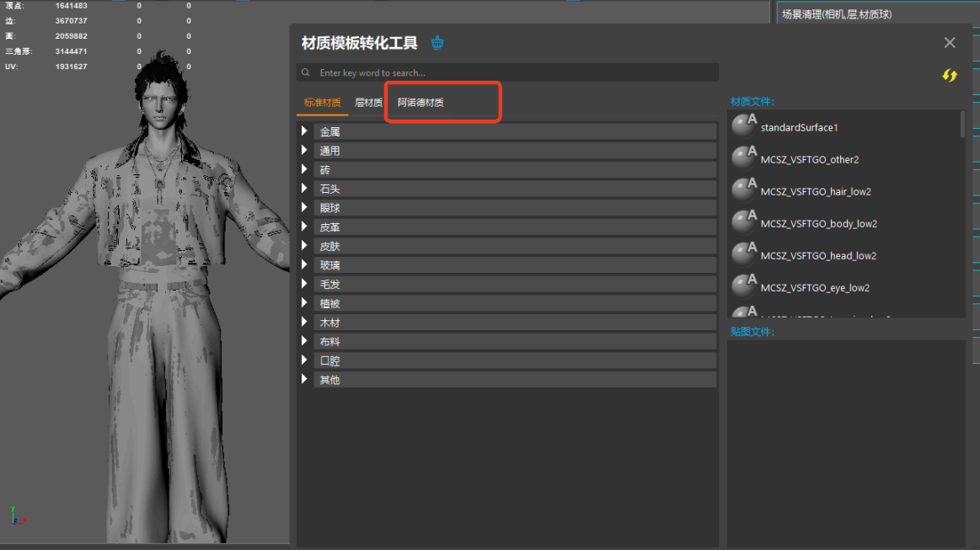This screenshot has height=550, width=980.
Task: Click the 毛发 row label
Action: pos(330,285)
